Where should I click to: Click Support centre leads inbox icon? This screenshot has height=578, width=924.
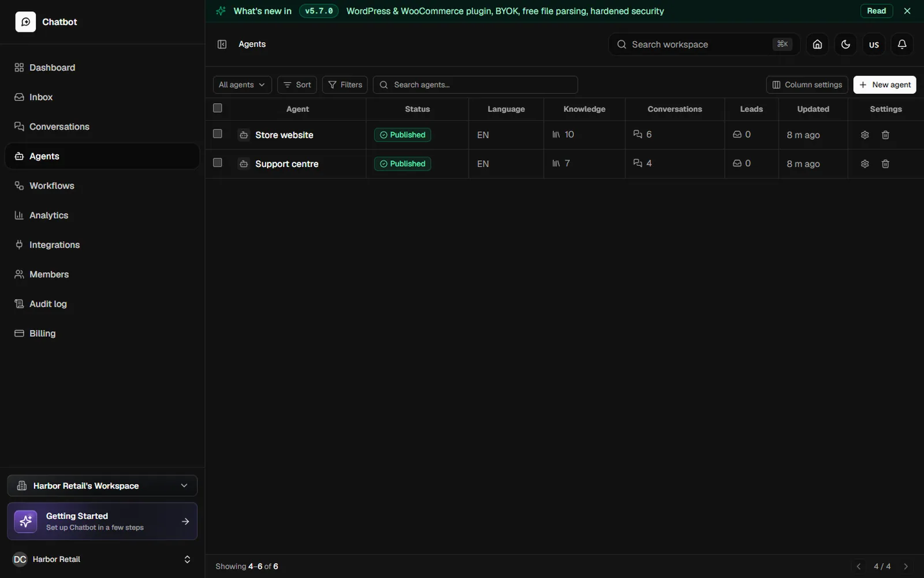tap(737, 164)
